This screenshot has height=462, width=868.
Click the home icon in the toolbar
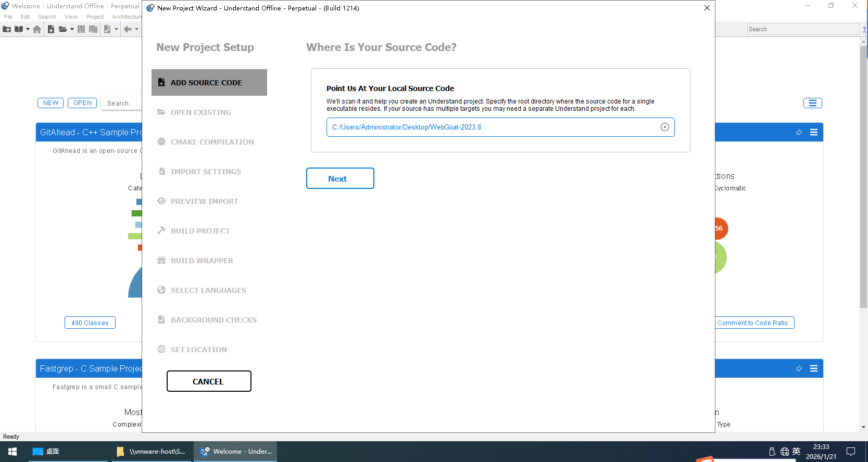pyautogui.click(x=37, y=29)
